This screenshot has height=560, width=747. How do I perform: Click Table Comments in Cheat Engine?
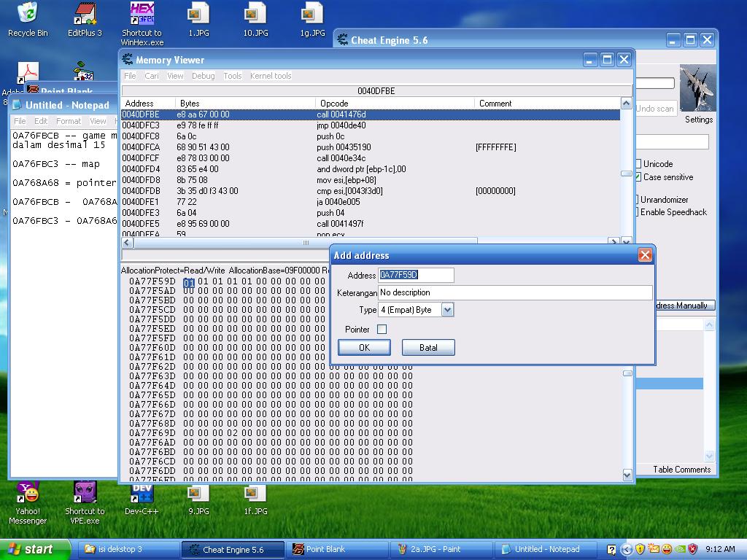point(682,470)
